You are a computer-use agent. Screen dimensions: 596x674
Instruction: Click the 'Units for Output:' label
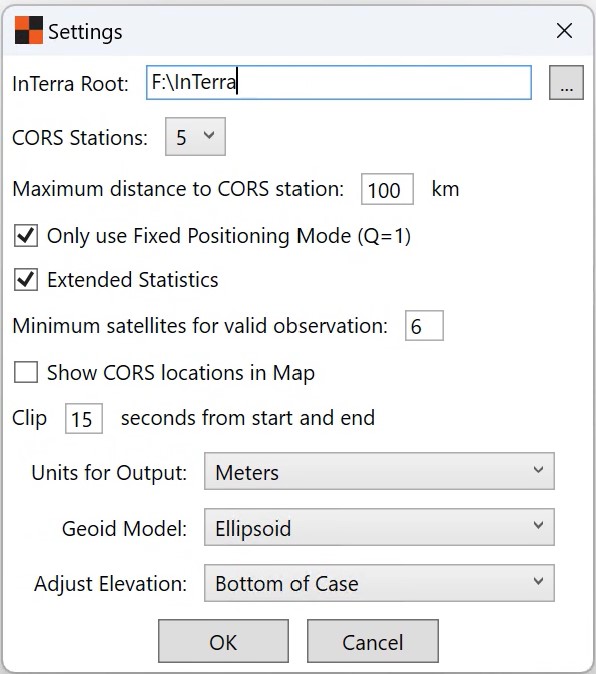click(x=109, y=473)
